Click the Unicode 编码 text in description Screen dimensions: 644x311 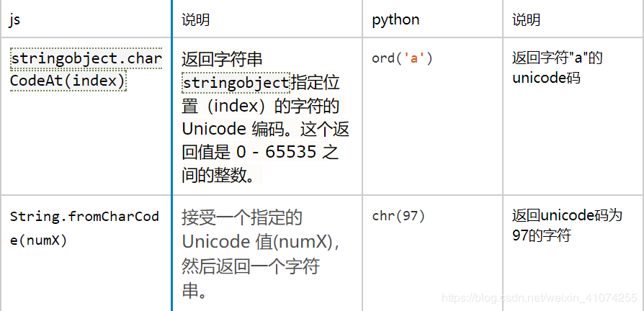pos(235,130)
